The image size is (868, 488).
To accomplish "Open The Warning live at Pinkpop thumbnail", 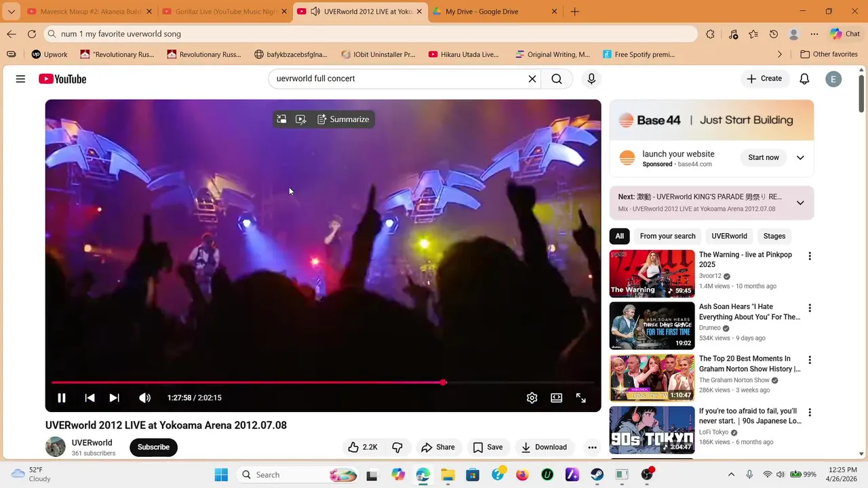I will coord(652,274).
